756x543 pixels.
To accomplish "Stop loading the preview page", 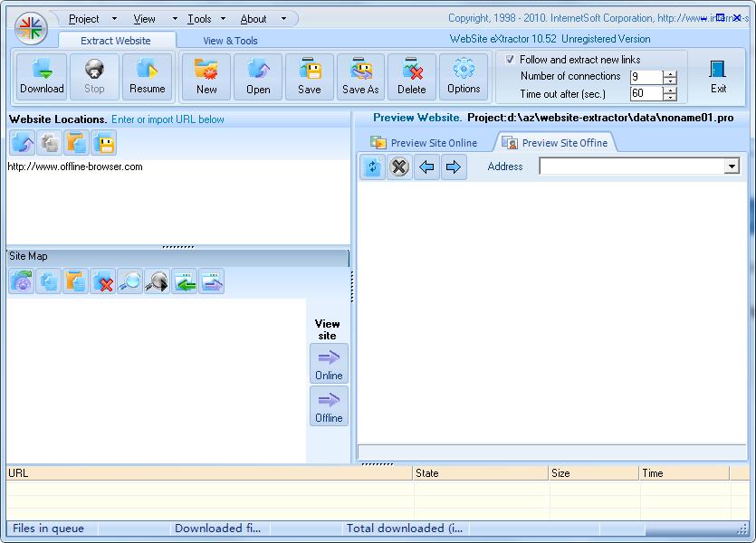I will (398, 167).
